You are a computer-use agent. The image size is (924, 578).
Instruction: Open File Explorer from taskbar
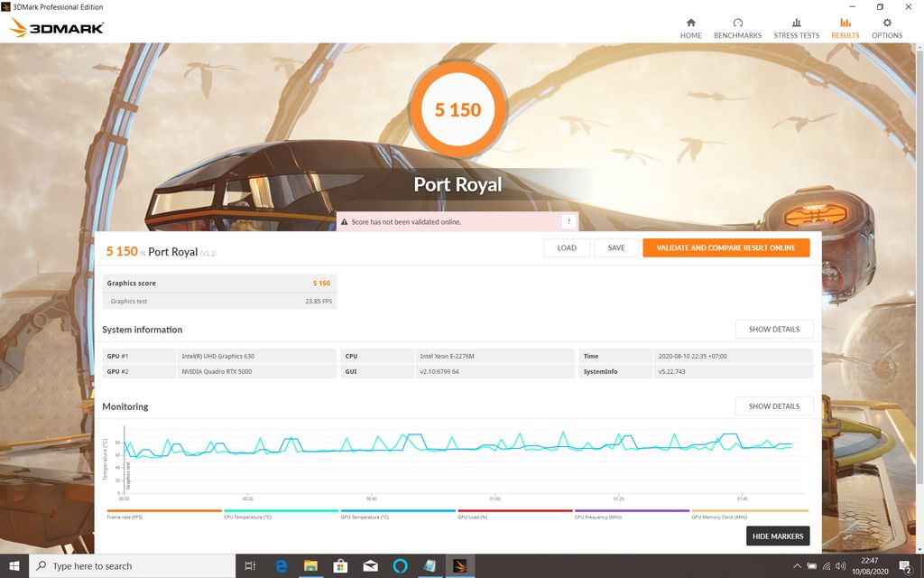pos(310,566)
